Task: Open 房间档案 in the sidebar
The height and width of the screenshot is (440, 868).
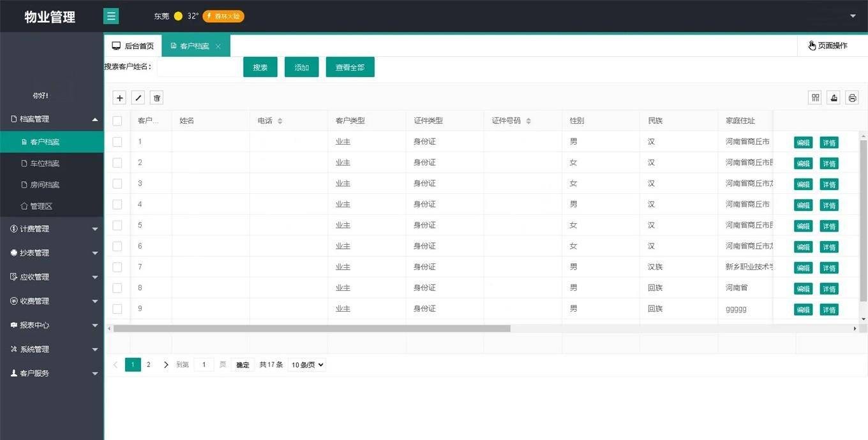Action: [52, 185]
